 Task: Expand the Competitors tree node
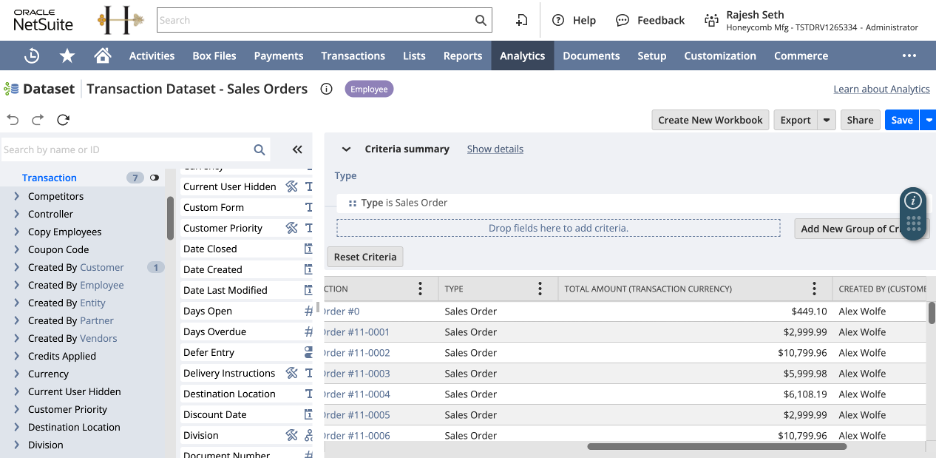[17, 196]
